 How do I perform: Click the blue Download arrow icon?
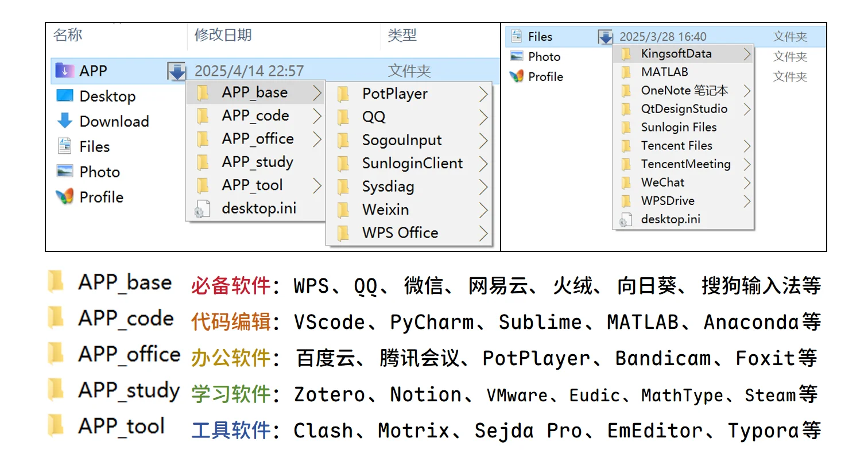point(65,121)
